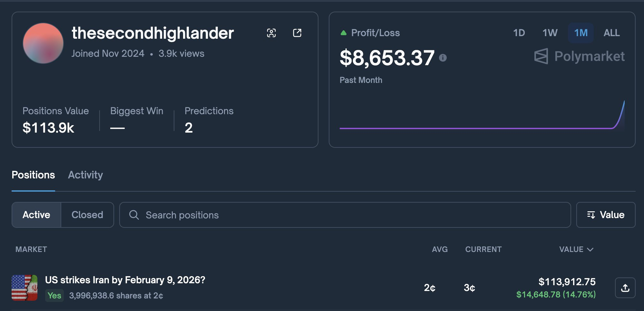Open "US strikes Iran by February 9, 2026?" market
The height and width of the screenshot is (311, 644).
pos(125,280)
